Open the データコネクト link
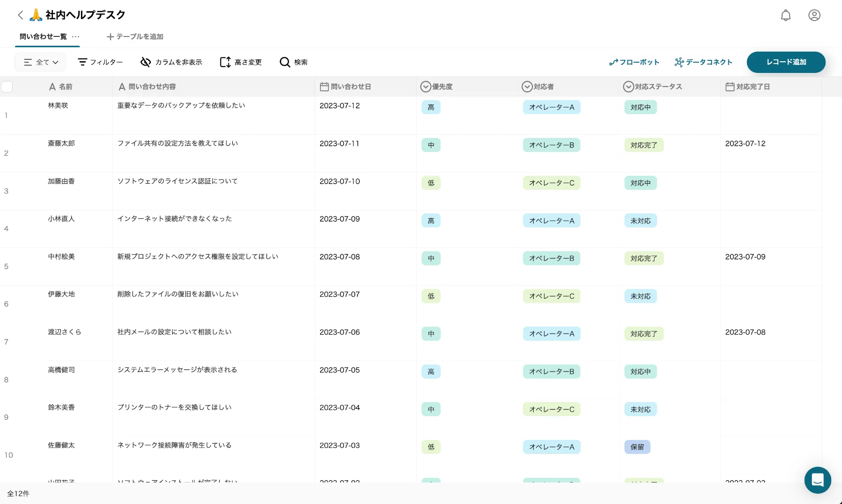This screenshot has height=504, width=842. (703, 62)
